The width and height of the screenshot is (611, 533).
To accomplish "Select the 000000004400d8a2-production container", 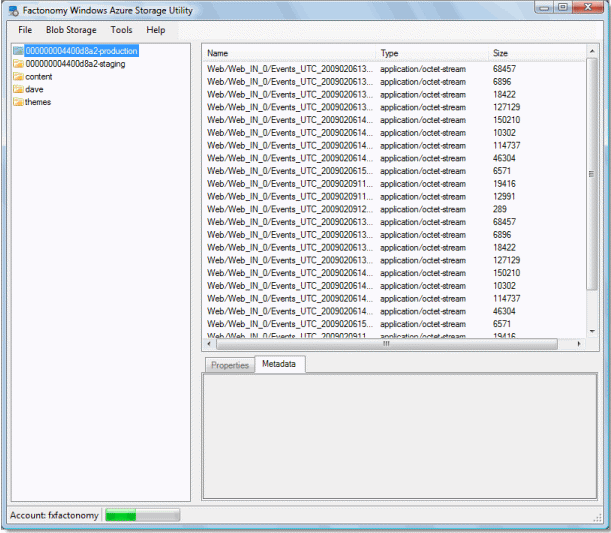I will tap(81, 51).
